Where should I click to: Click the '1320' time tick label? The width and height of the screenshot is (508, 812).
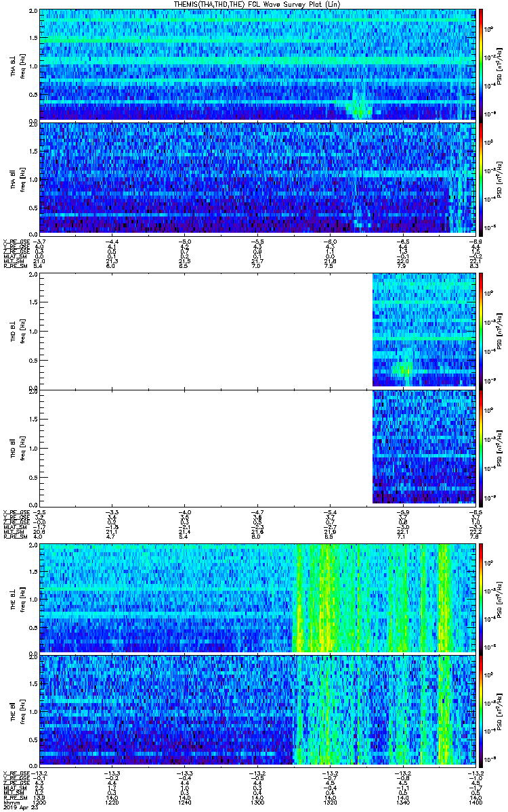(x=330, y=801)
